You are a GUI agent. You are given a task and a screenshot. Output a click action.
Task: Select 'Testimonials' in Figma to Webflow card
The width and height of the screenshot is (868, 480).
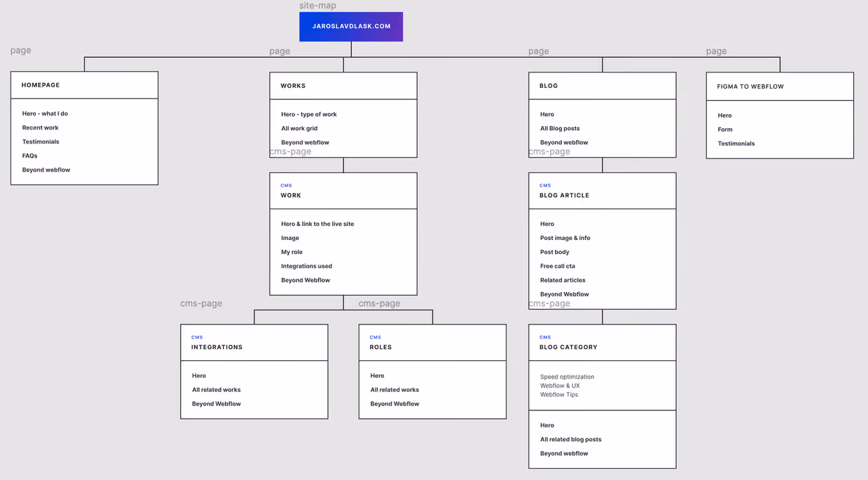736,144
